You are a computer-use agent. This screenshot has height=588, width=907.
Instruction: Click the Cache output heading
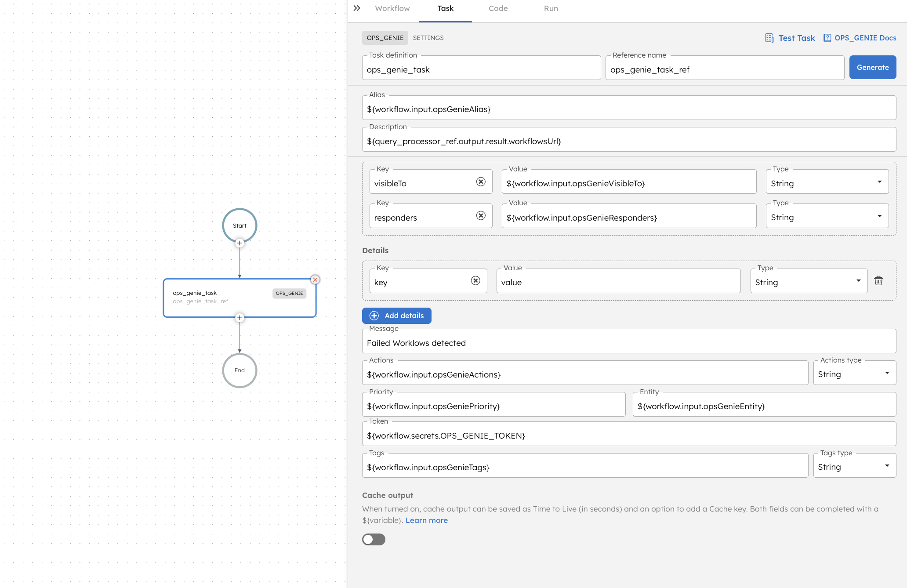(x=388, y=495)
